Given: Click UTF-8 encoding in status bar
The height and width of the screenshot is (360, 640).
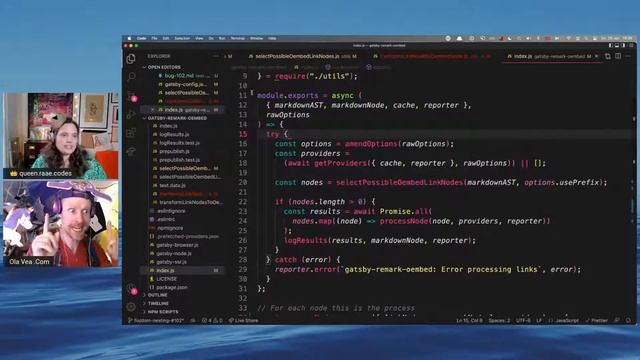Looking at the screenshot, I should point(523,321).
